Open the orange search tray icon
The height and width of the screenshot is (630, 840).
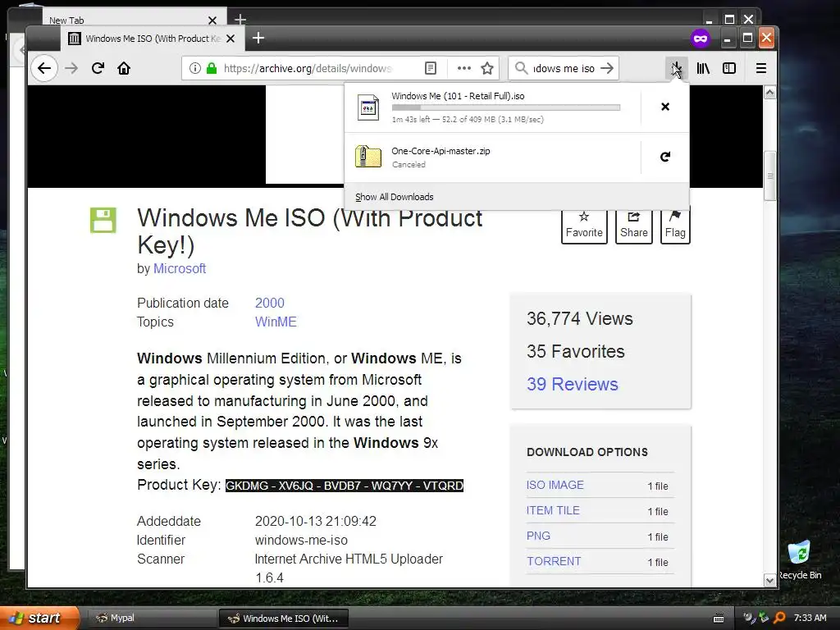(x=779, y=618)
